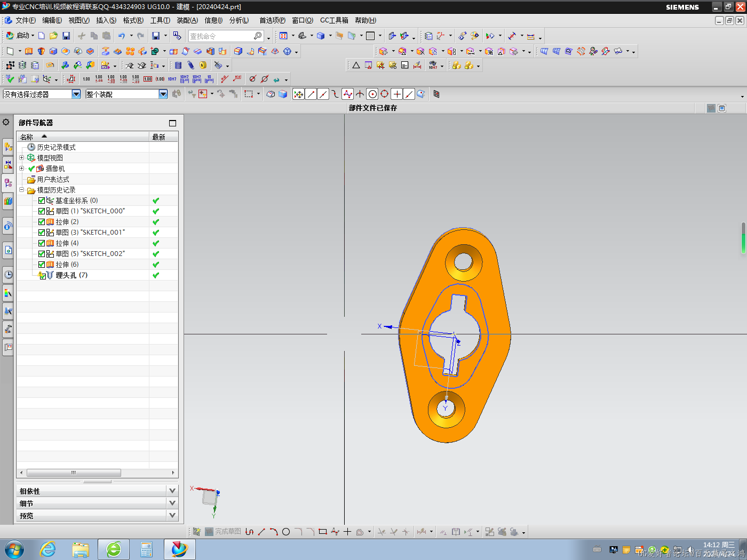Viewport: 747px width, 560px height.
Task: Click the boxed 1.00 basic dimension icon
Action: [148, 79]
